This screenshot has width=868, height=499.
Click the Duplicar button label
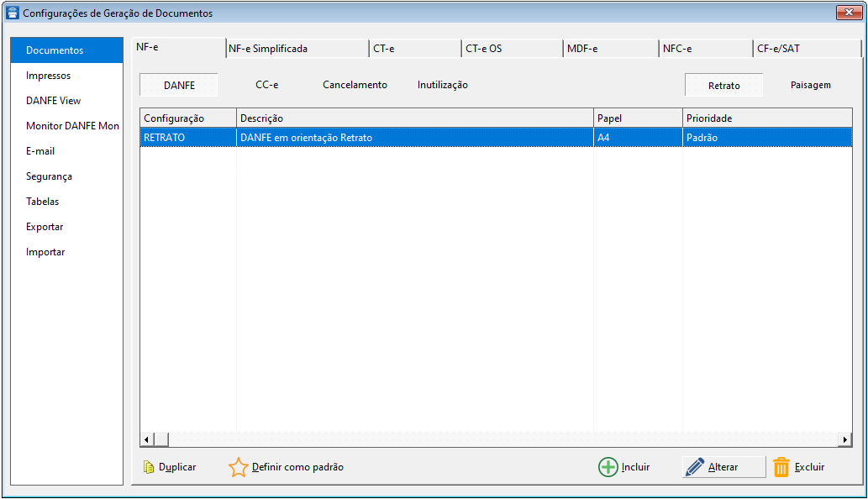pos(177,467)
